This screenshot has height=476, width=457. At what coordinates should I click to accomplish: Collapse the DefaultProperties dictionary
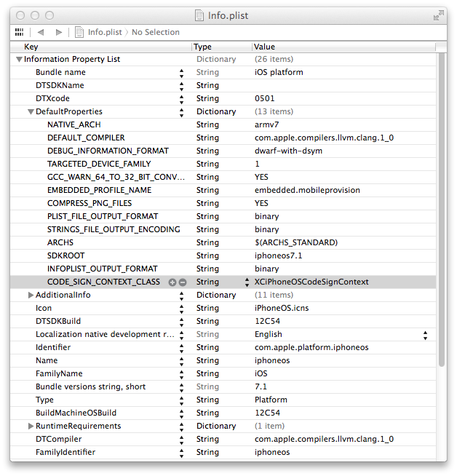pos(31,111)
